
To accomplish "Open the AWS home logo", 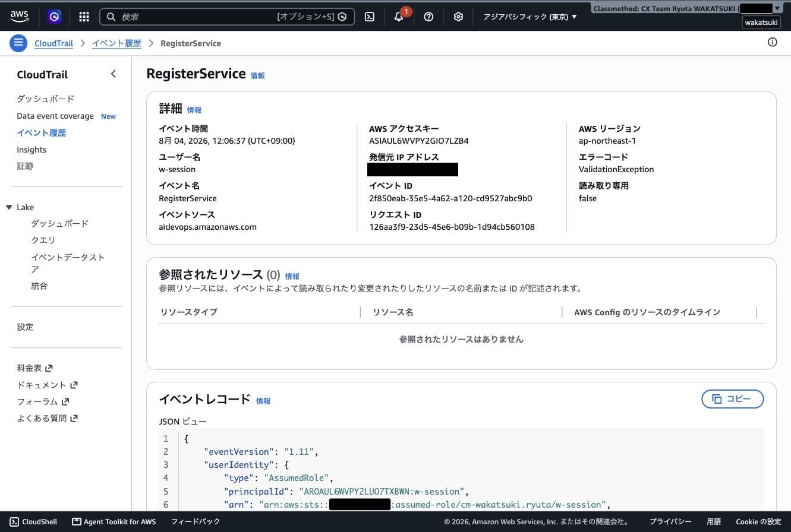I will [x=19, y=17].
